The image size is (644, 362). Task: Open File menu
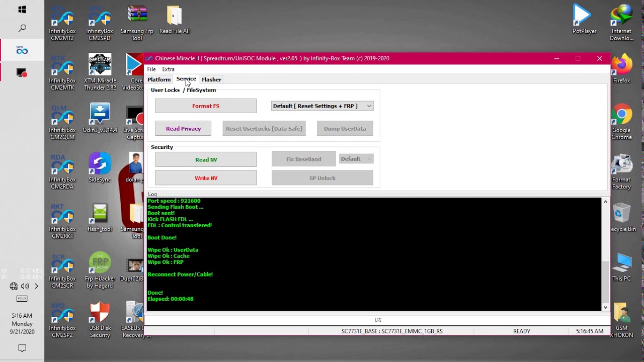(x=151, y=69)
